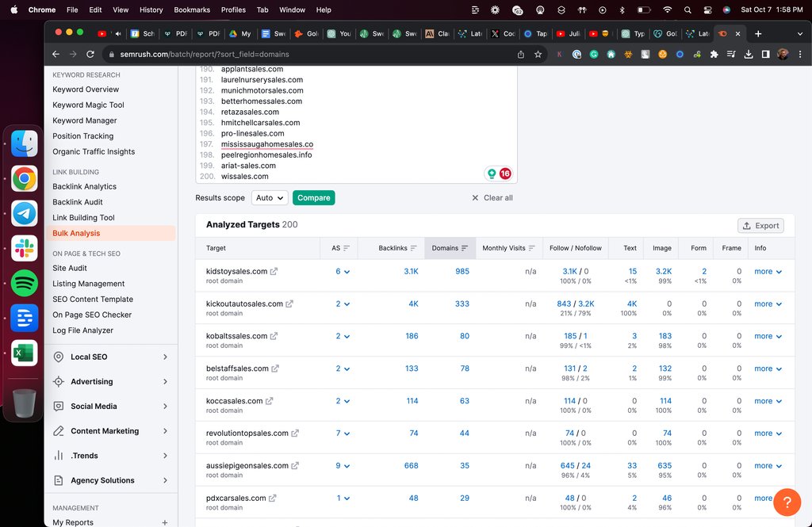Open external link icon for belstaffsales.com
The image size is (812, 527).
(275, 369)
